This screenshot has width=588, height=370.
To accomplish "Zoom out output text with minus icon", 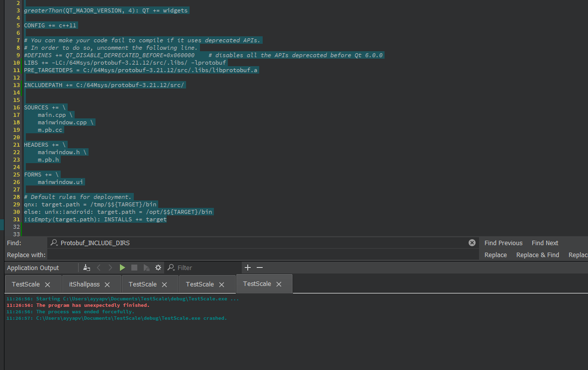I will 260,268.
